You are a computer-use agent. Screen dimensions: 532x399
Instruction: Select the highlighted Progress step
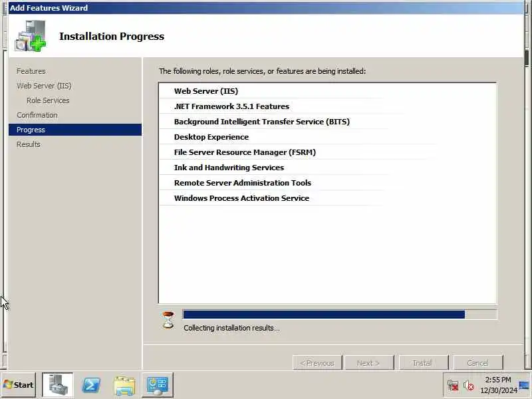click(x=75, y=130)
